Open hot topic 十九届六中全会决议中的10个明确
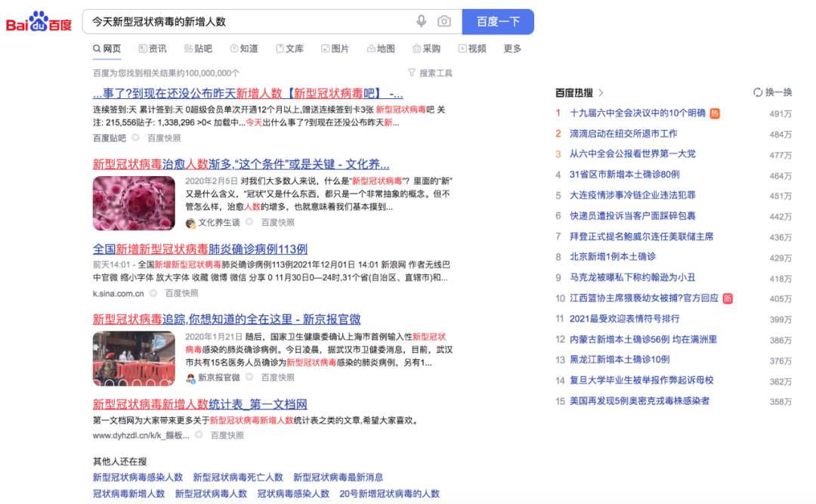The height and width of the screenshot is (504, 816). tap(638, 113)
